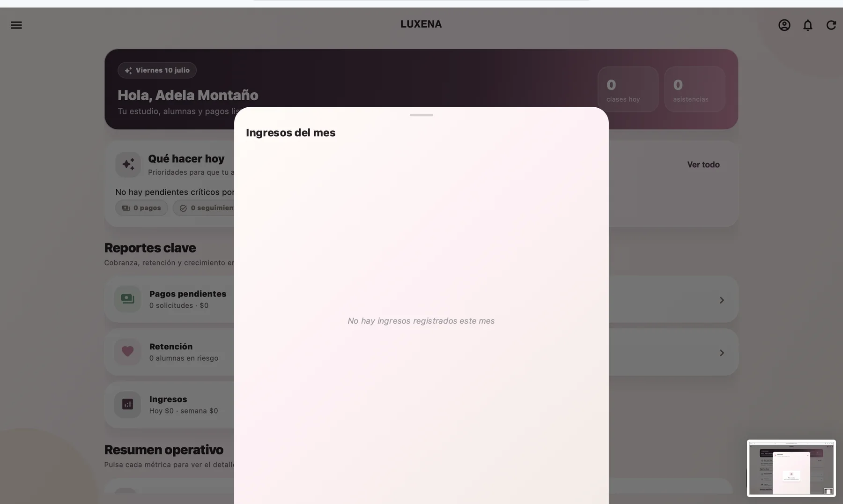Click 'No hay ingresos registrados este mes' text
The width and height of the screenshot is (843, 504).
(421, 321)
